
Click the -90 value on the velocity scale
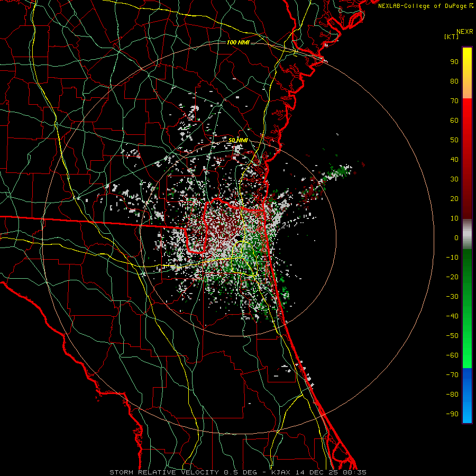pos(452,414)
